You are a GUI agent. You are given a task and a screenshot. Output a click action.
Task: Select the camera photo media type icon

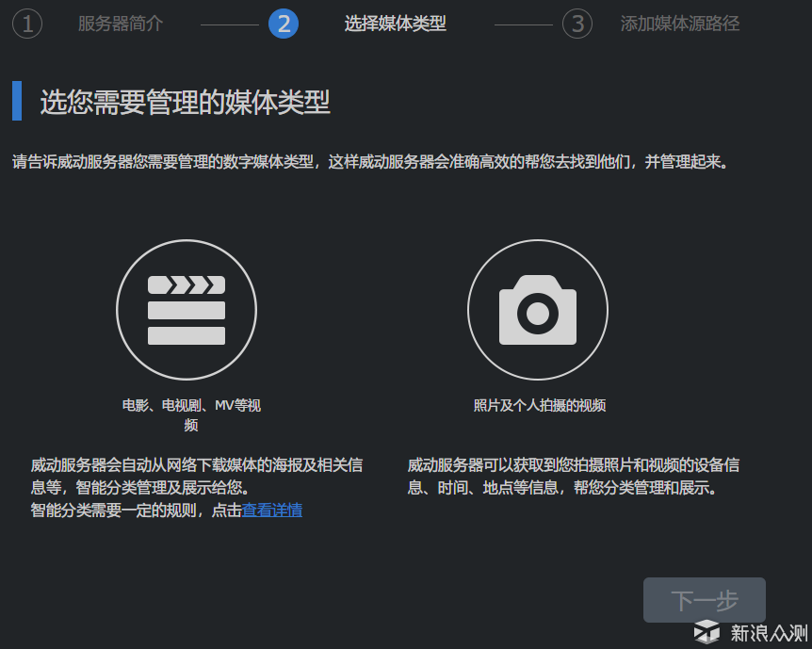click(x=538, y=310)
